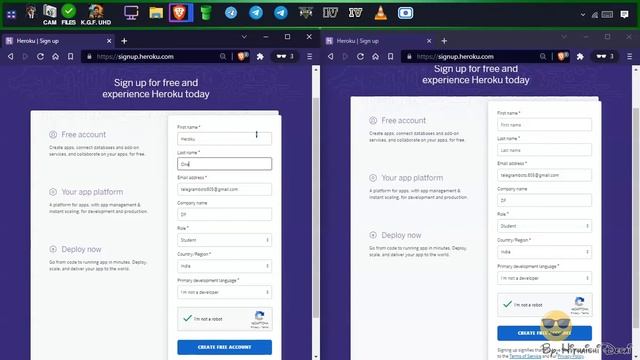This screenshot has width=640, height=360.
Task: Close Heroku tab in right window
Action: [429, 41]
